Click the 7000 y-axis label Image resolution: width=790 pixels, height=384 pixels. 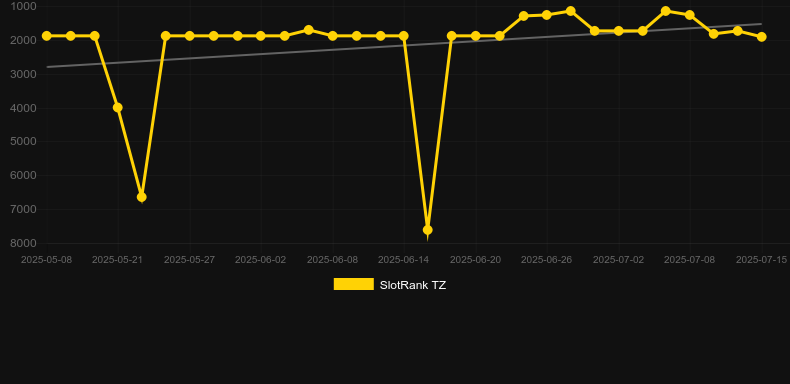tap(23, 209)
